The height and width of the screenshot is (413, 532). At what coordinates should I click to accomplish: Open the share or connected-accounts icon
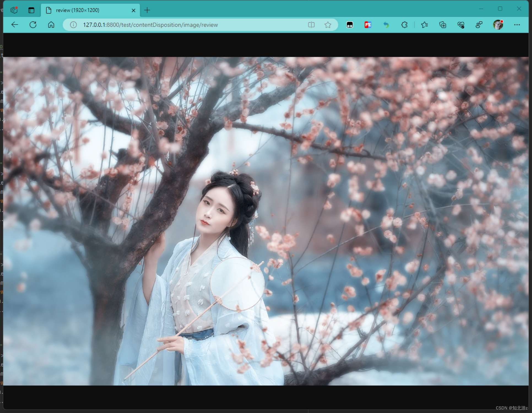pyautogui.click(x=479, y=25)
